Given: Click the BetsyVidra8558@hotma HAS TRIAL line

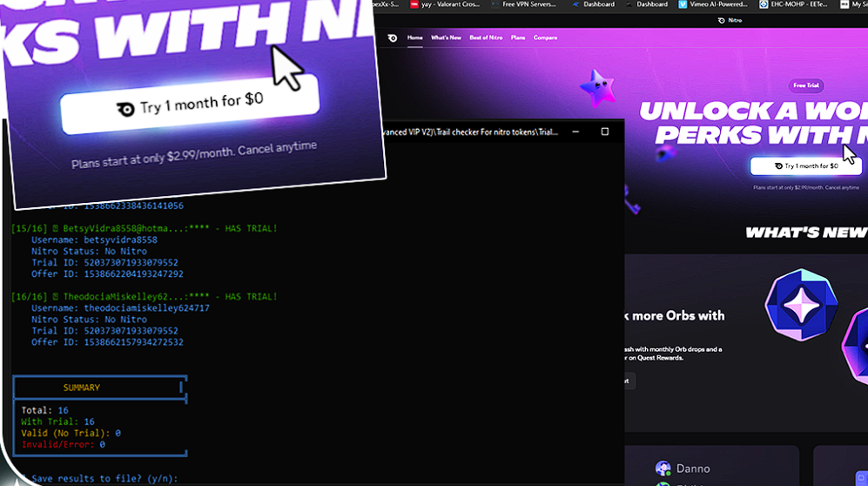Looking at the screenshot, I should point(144,228).
